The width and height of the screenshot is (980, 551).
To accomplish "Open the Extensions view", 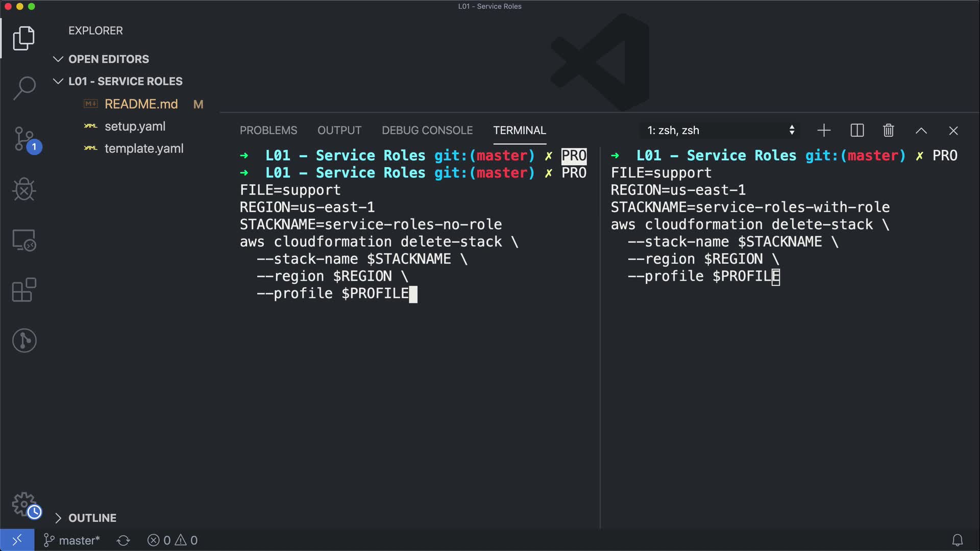I will pyautogui.click(x=24, y=290).
